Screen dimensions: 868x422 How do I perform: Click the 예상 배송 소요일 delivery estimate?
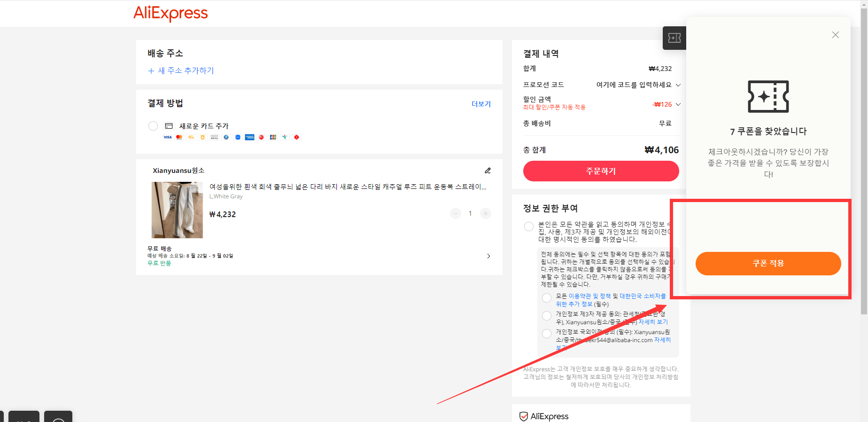[190, 256]
